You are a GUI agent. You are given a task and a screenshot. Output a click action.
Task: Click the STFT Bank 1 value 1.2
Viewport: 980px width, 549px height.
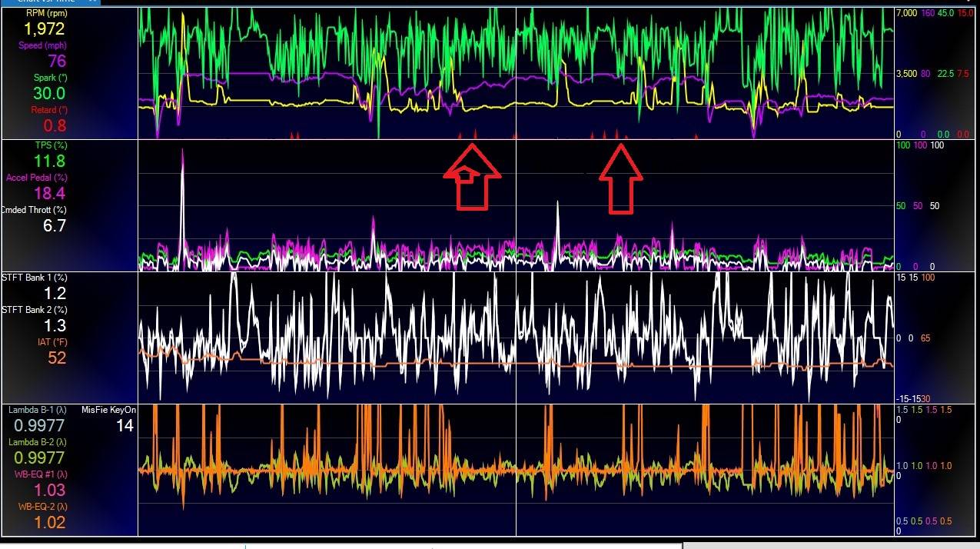pos(55,294)
